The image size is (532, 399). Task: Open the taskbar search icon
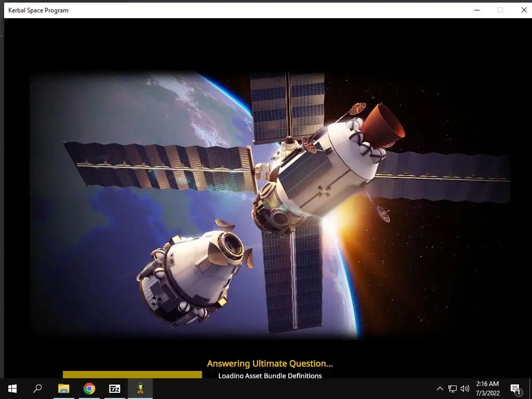tap(37, 389)
